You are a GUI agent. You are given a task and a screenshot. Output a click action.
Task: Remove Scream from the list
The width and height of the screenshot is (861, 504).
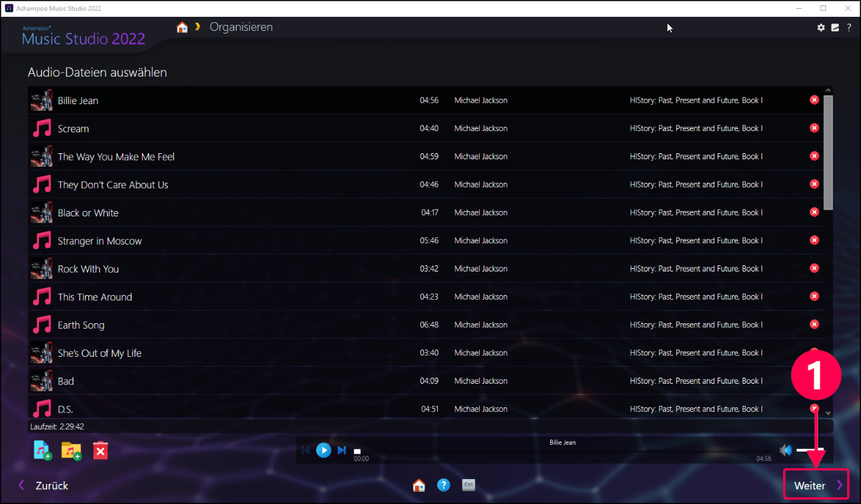[814, 128]
